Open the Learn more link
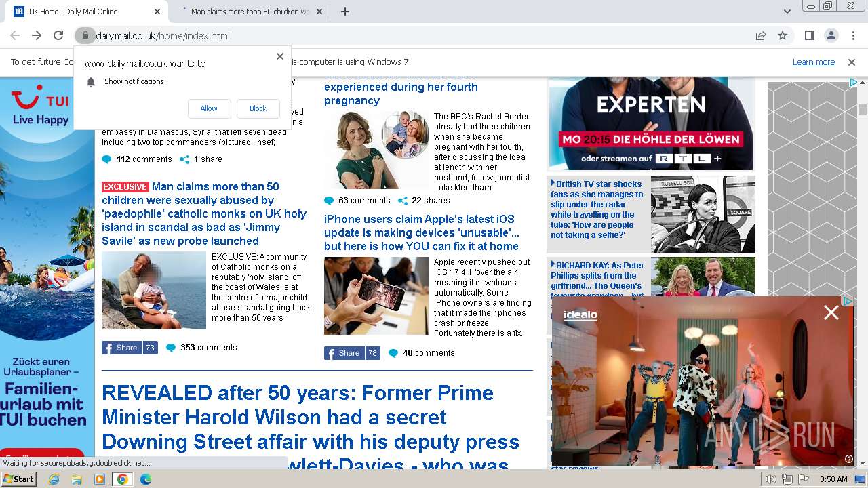This screenshot has height=488, width=868. [x=814, y=62]
